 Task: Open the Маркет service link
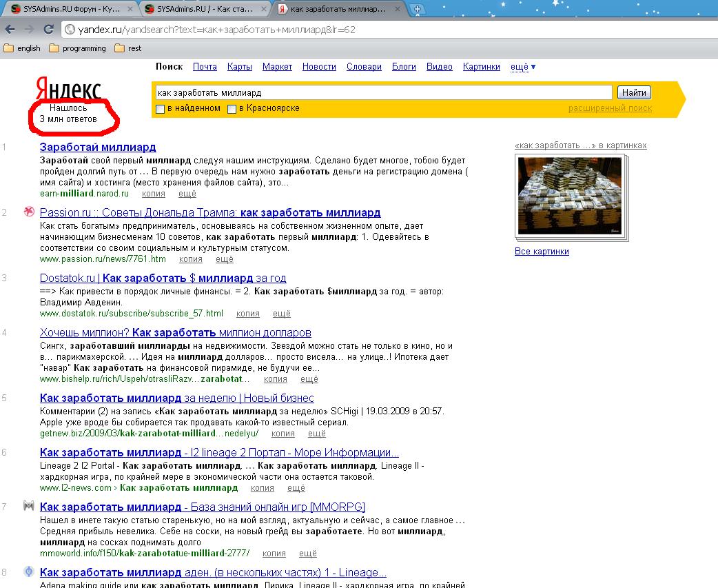(x=277, y=67)
